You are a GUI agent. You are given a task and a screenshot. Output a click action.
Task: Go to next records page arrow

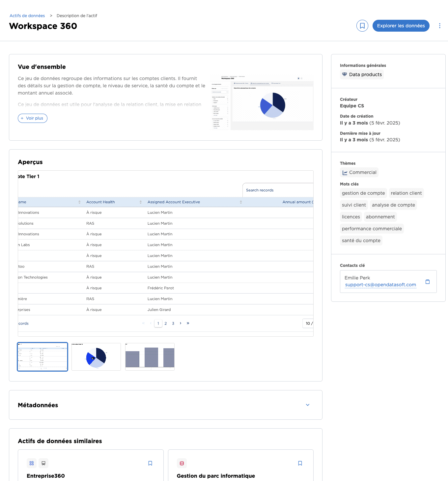pos(181,323)
